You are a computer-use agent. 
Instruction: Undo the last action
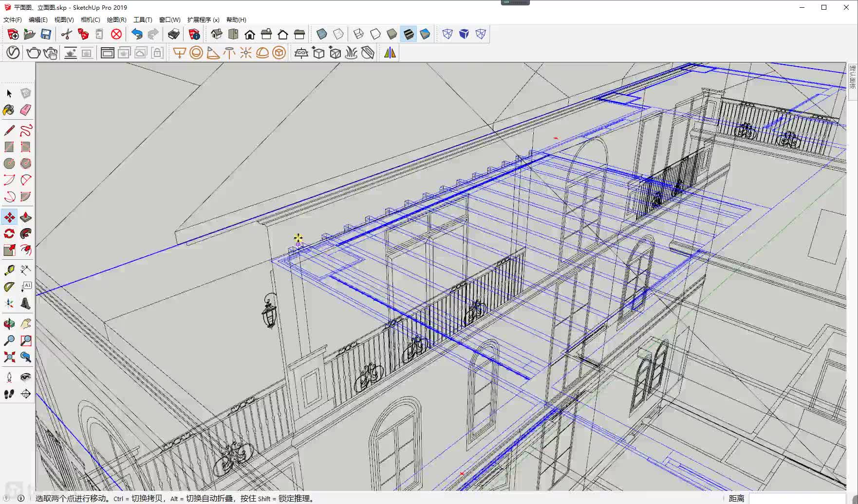tap(137, 34)
